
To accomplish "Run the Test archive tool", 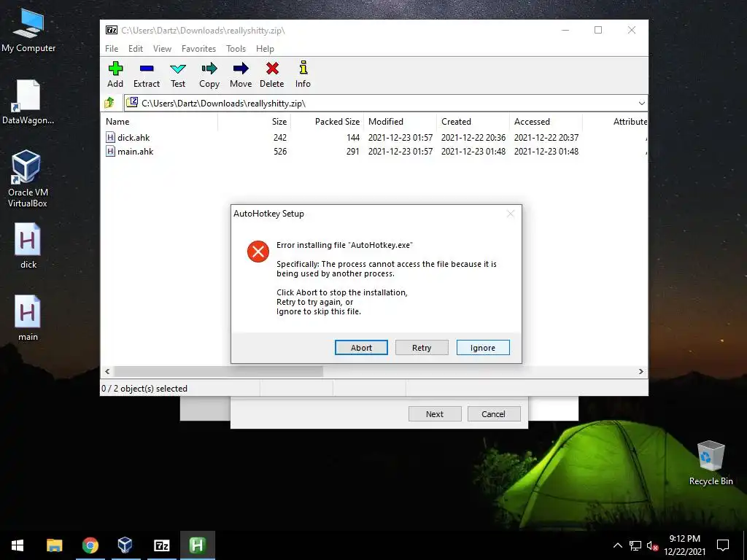I will (178, 74).
